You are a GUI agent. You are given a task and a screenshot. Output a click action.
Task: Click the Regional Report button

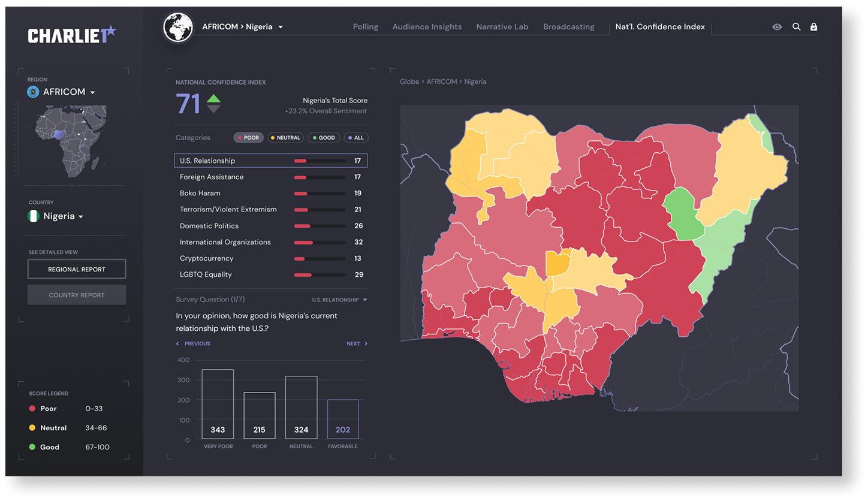click(x=77, y=270)
